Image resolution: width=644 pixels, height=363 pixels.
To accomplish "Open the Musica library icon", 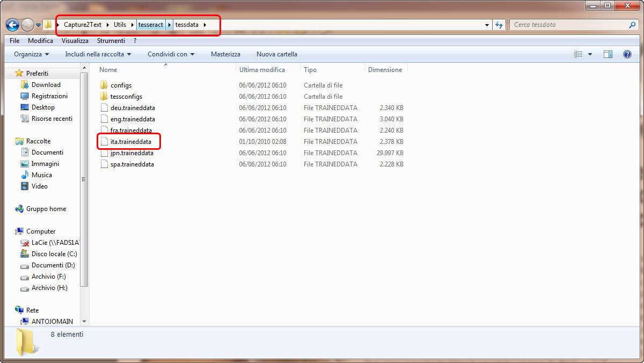I will tap(25, 175).
